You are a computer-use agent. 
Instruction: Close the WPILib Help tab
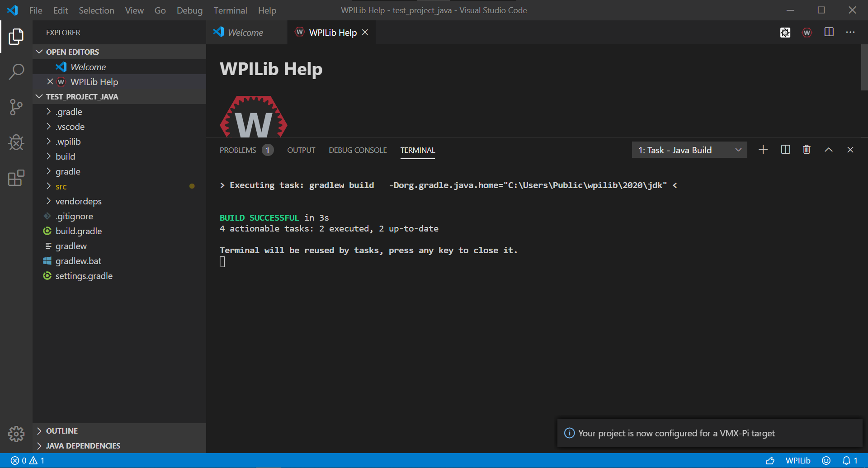(x=365, y=33)
